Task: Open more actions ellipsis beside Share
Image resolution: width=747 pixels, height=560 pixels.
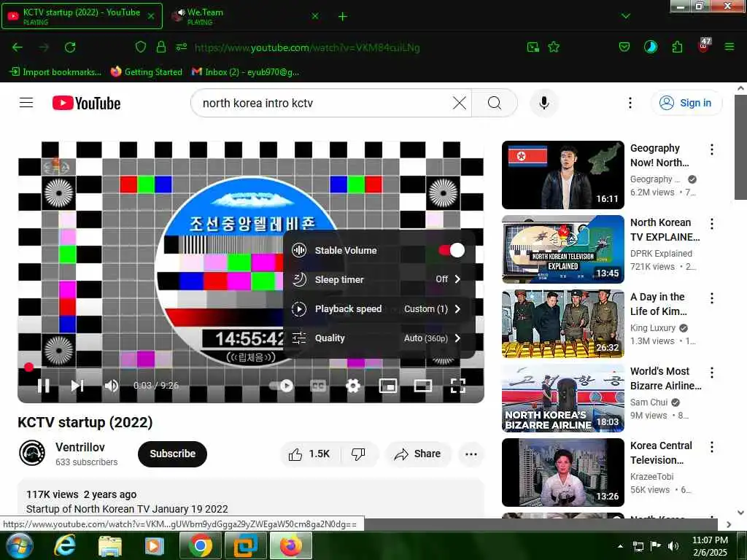Action: 471,454
